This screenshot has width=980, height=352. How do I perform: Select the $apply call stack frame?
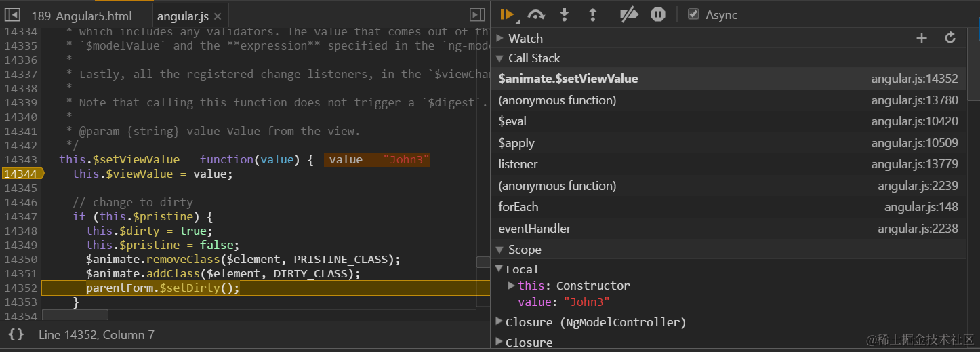[x=516, y=143]
